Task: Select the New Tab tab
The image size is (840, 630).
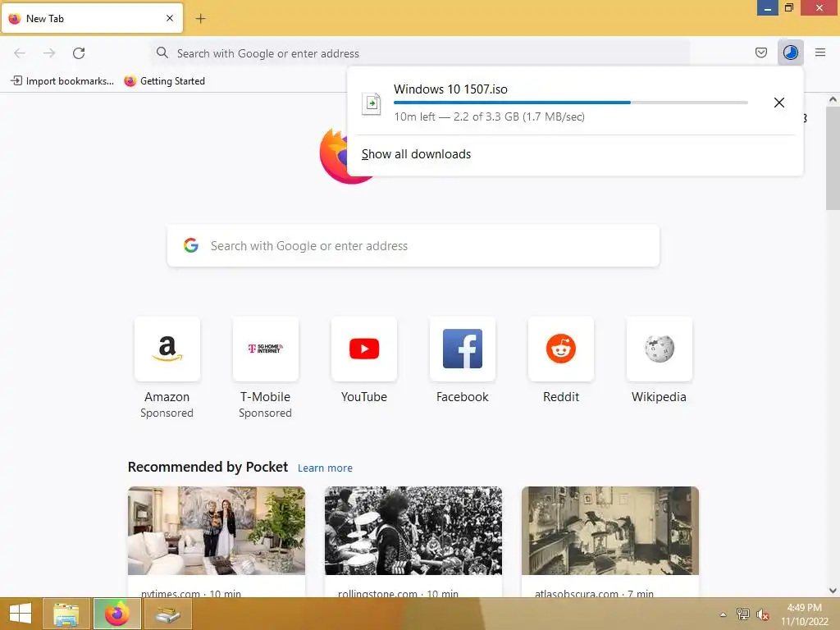Action: point(92,18)
